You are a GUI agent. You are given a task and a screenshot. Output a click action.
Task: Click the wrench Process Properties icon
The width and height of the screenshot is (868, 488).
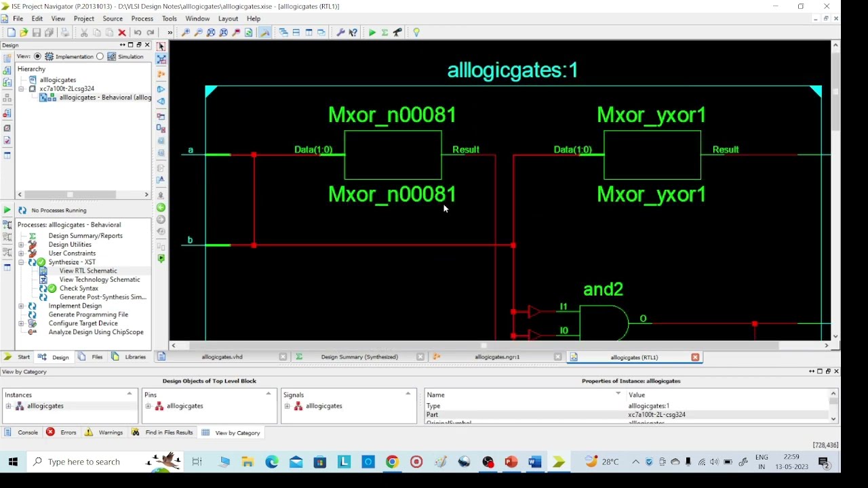click(x=340, y=33)
